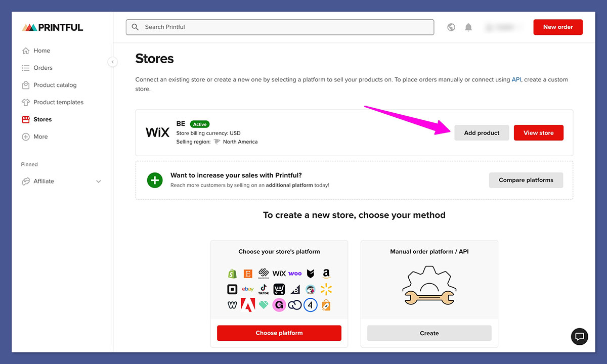The image size is (607, 364).
Task: Open the notifications bell
Action: tap(468, 27)
